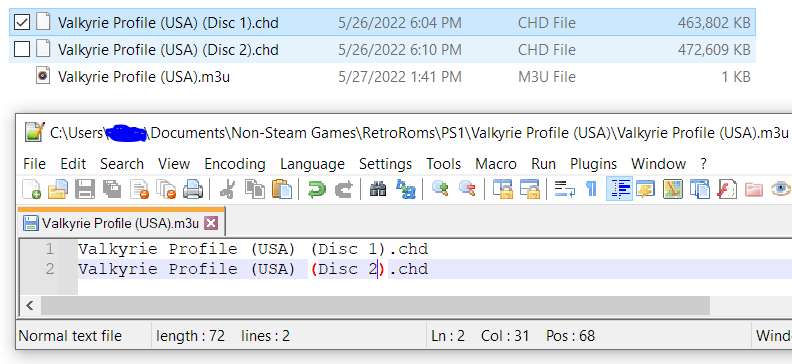792x364 pixels.
Task: Open the Plugins menu
Action: 593,164
